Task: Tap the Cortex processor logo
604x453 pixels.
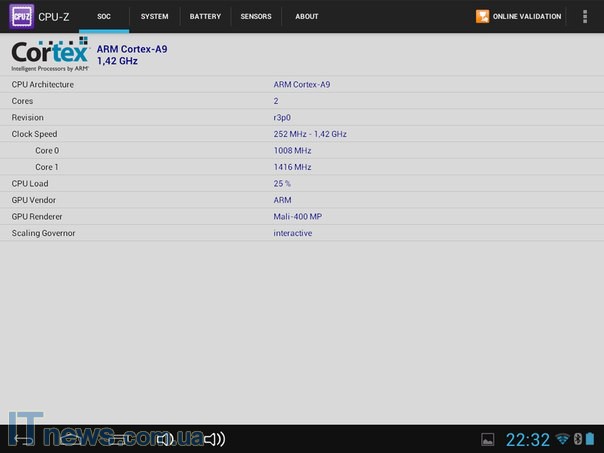Action: pos(50,54)
